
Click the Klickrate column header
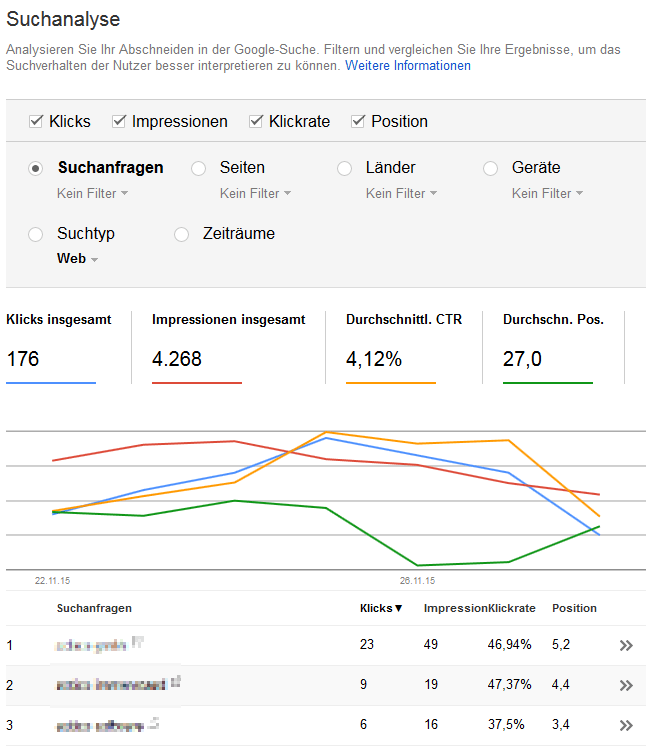click(x=512, y=609)
